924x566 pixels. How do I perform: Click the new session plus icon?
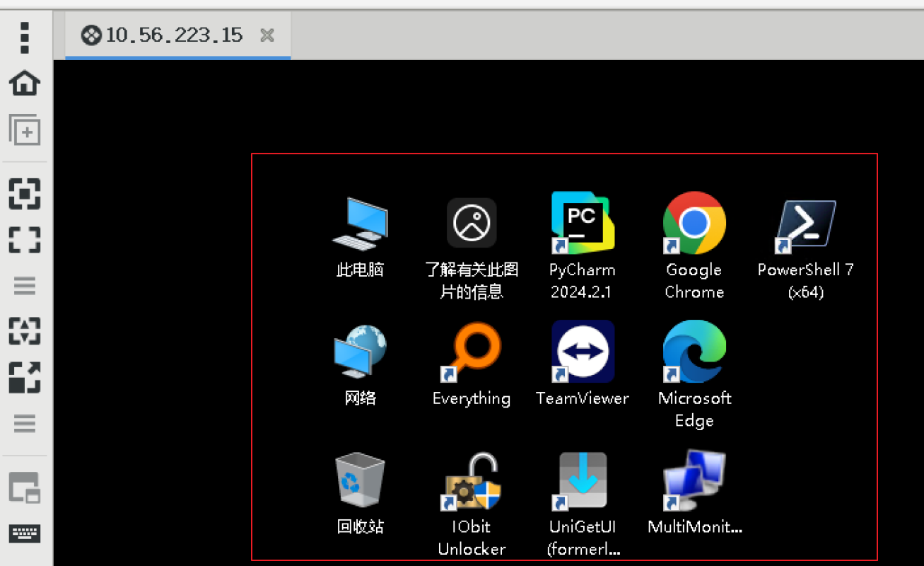(25, 130)
